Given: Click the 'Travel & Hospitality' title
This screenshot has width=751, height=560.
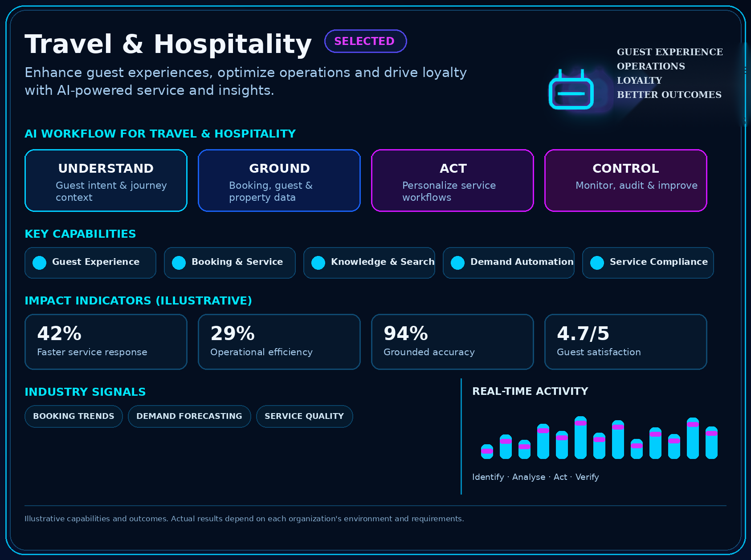Looking at the screenshot, I should pyautogui.click(x=168, y=44).
